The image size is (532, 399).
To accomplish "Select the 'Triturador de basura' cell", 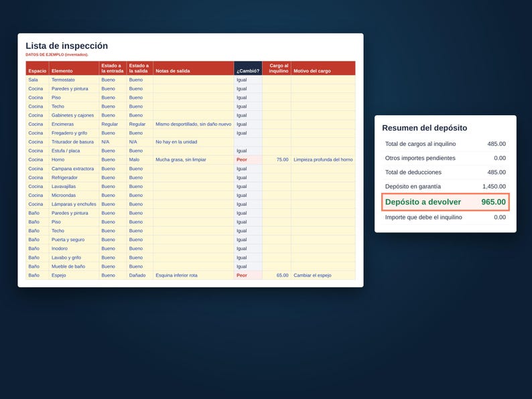I will (72, 142).
